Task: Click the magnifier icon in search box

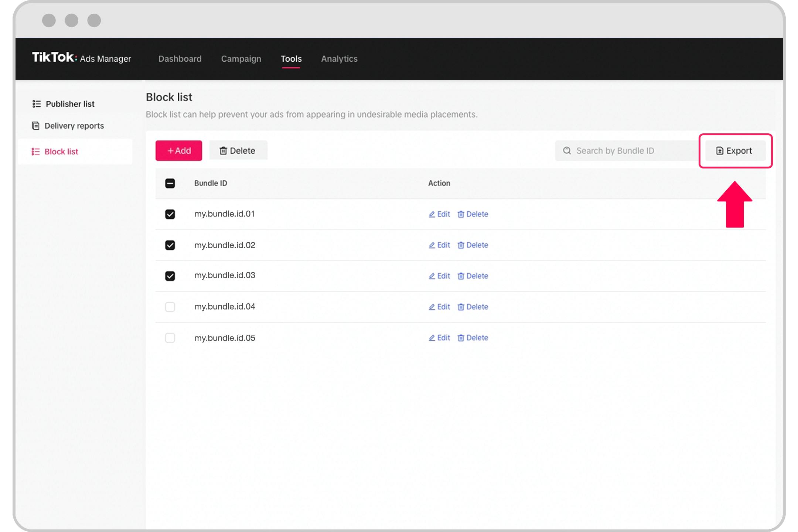Action: pyautogui.click(x=567, y=151)
